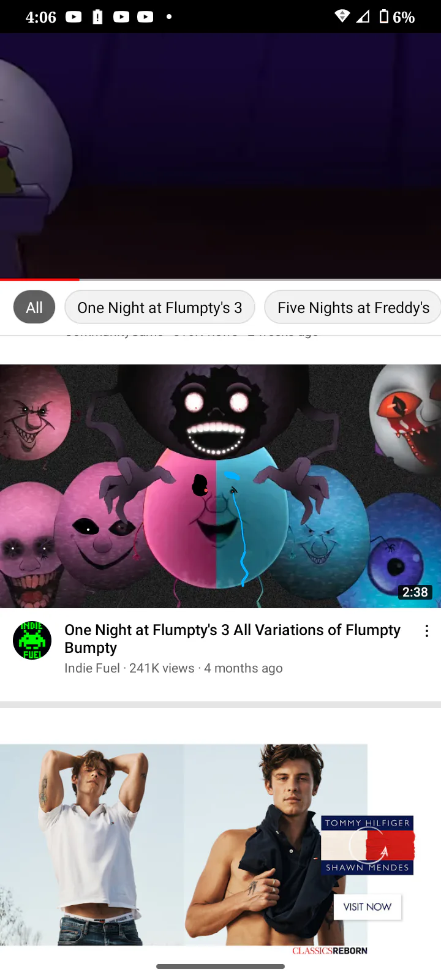This screenshot has width=441, height=980.
Task: Tap the Indie Fuel channel avatar
Action: click(32, 640)
